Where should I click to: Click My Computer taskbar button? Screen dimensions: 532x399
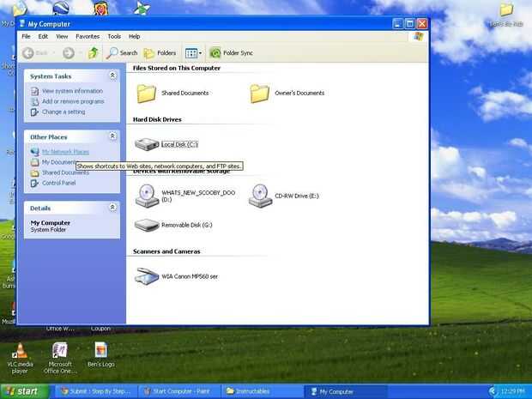[x=345, y=391]
